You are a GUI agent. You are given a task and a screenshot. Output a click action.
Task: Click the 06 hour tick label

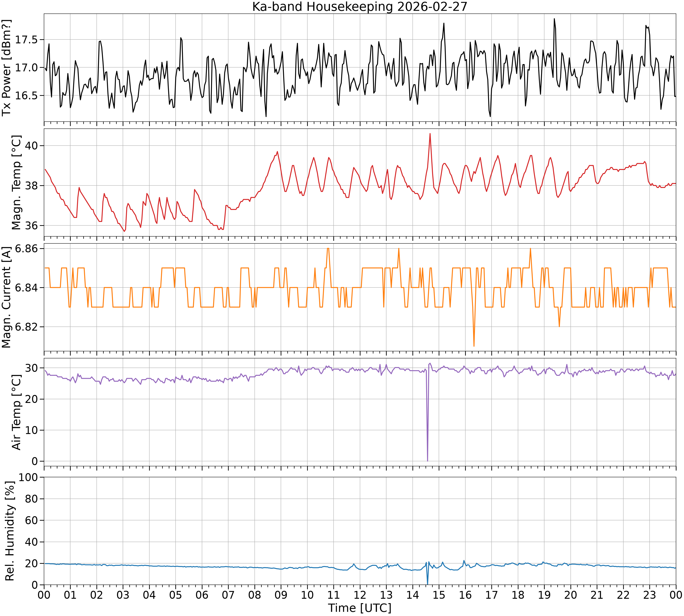(x=202, y=595)
